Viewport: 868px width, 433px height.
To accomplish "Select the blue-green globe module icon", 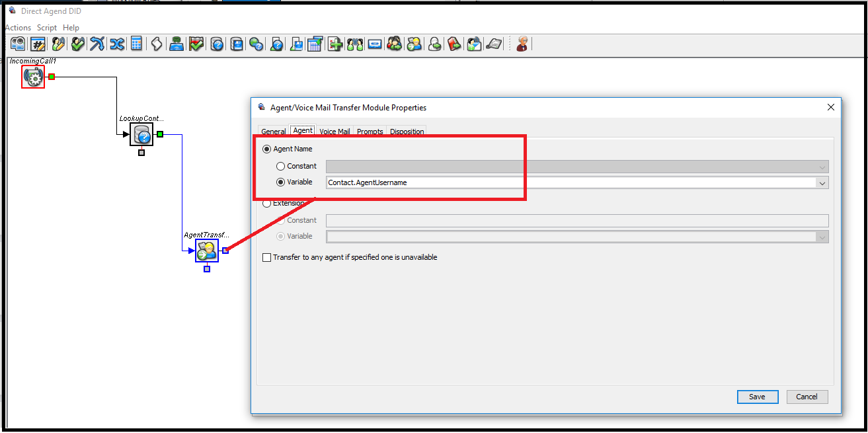I will pyautogui.click(x=256, y=44).
